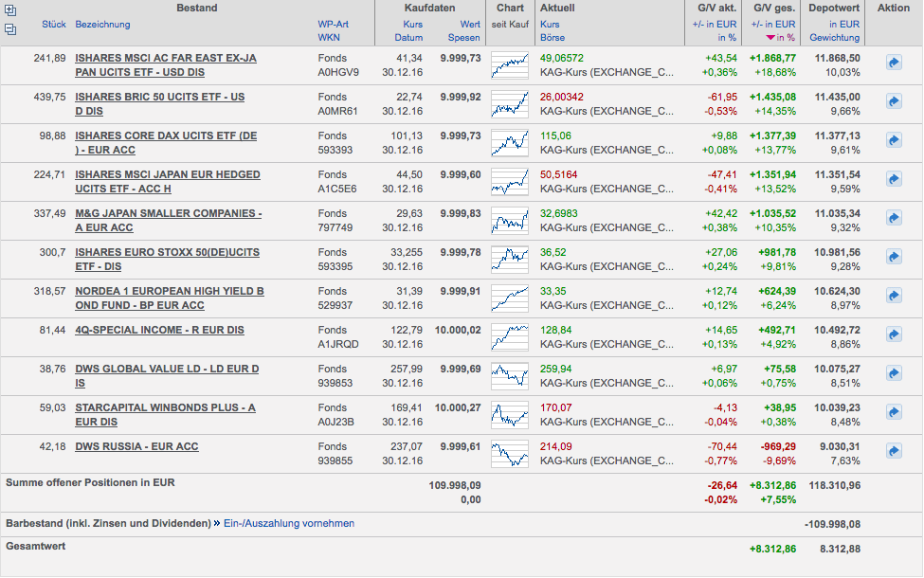Open action icon for DWS Global Value

pos(893,373)
